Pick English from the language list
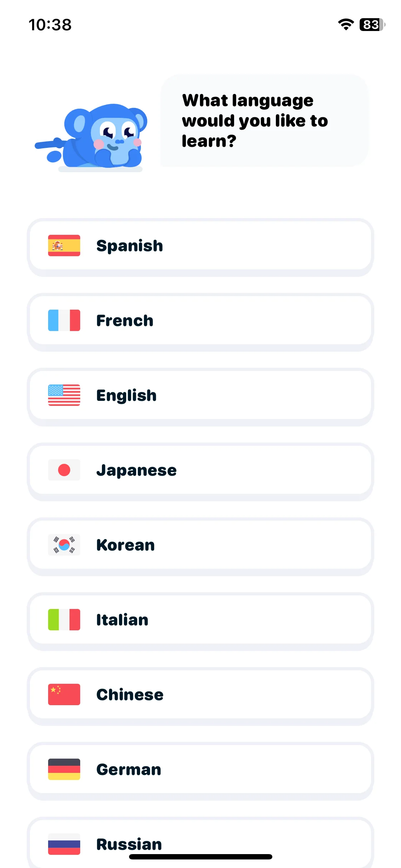This screenshot has width=401, height=868. 200,397
